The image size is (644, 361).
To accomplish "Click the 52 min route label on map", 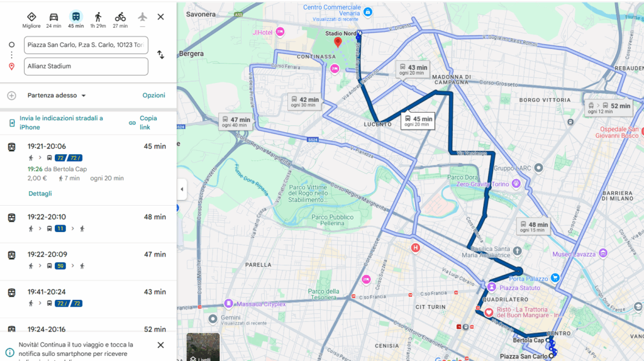I will [608, 109].
